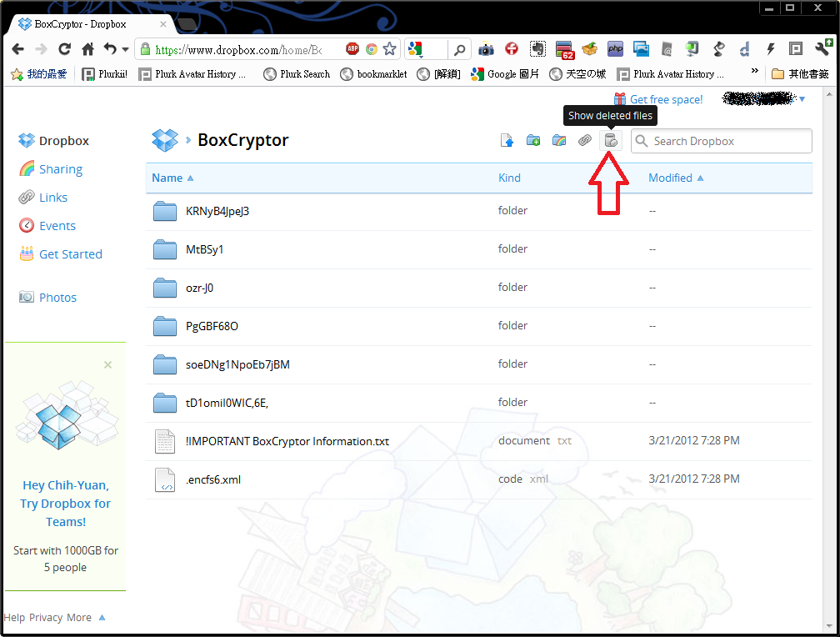Click the php extension icon
This screenshot has height=637, width=840.
(615, 49)
